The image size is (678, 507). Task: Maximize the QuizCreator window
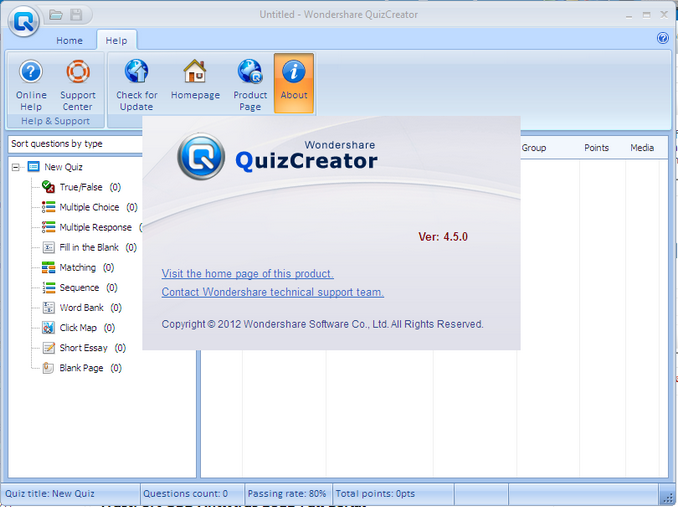pyautogui.click(x=646, y=15)
